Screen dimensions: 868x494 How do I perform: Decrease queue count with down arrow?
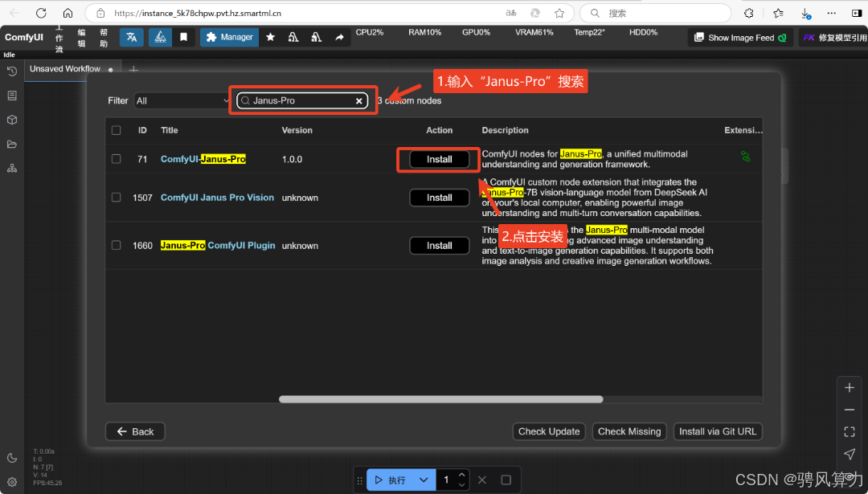pyautogui.click(x=461, y=485)
